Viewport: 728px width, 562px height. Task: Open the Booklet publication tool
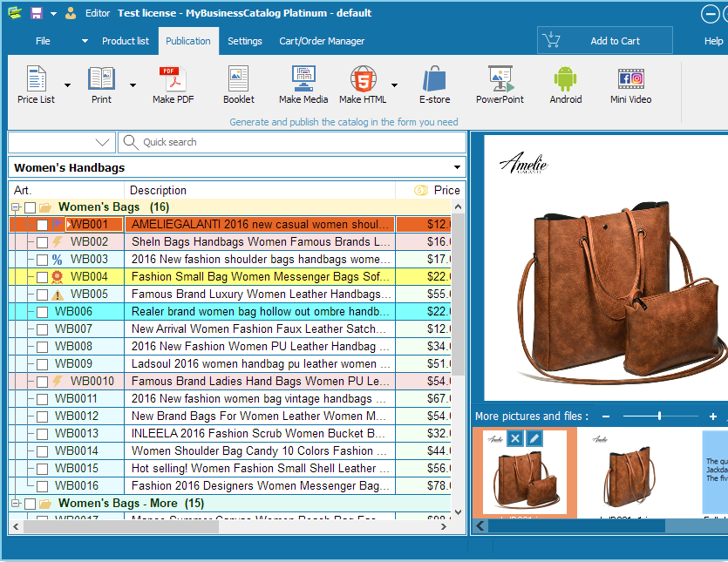point(238,85)
